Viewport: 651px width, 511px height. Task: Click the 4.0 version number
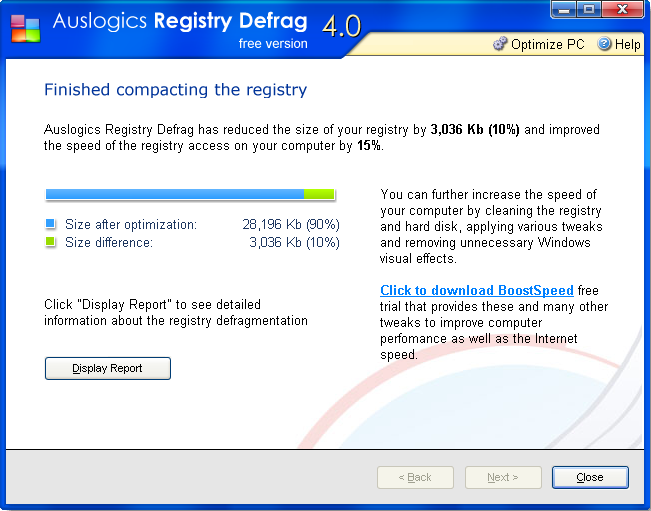(342, 27)
